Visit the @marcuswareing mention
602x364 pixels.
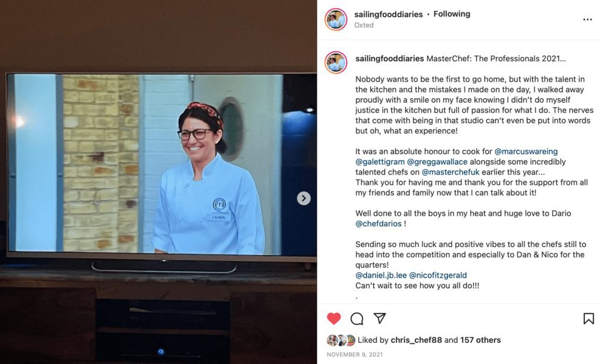point(526,151)
